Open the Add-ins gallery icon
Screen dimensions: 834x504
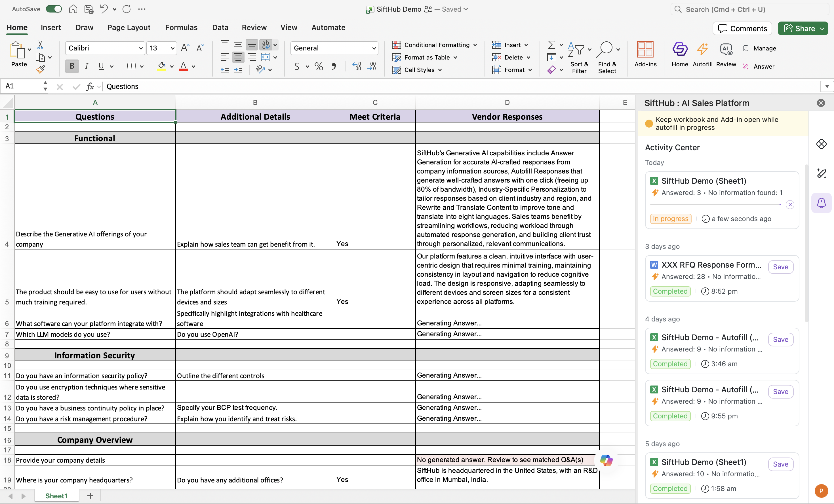(x=645, y=49)
